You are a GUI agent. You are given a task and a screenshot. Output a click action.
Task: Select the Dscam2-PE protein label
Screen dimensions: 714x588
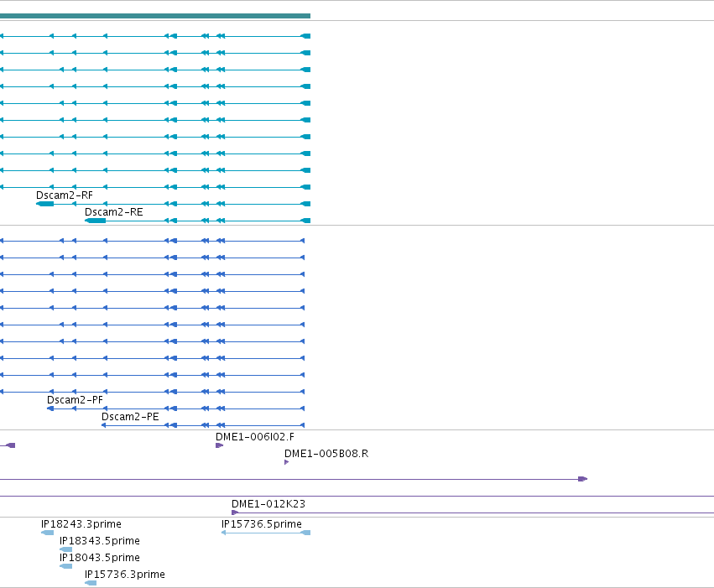coord(130,417)
